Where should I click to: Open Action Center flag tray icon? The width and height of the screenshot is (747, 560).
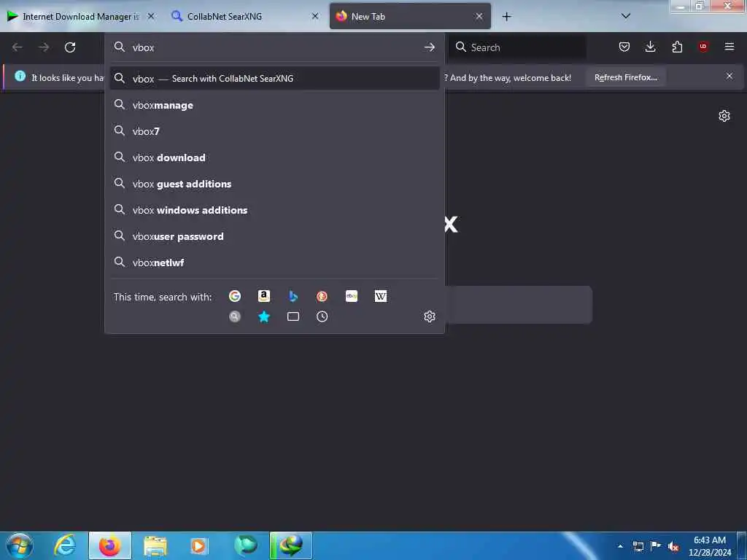[x=656, y=546]
